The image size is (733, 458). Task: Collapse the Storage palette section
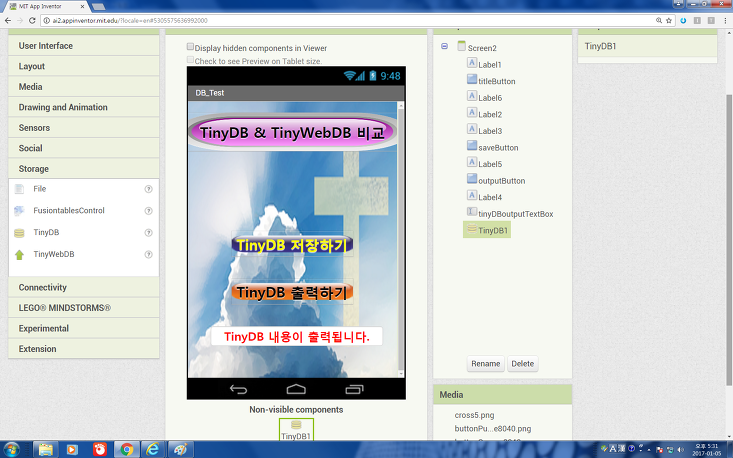[x=84, y=169]
